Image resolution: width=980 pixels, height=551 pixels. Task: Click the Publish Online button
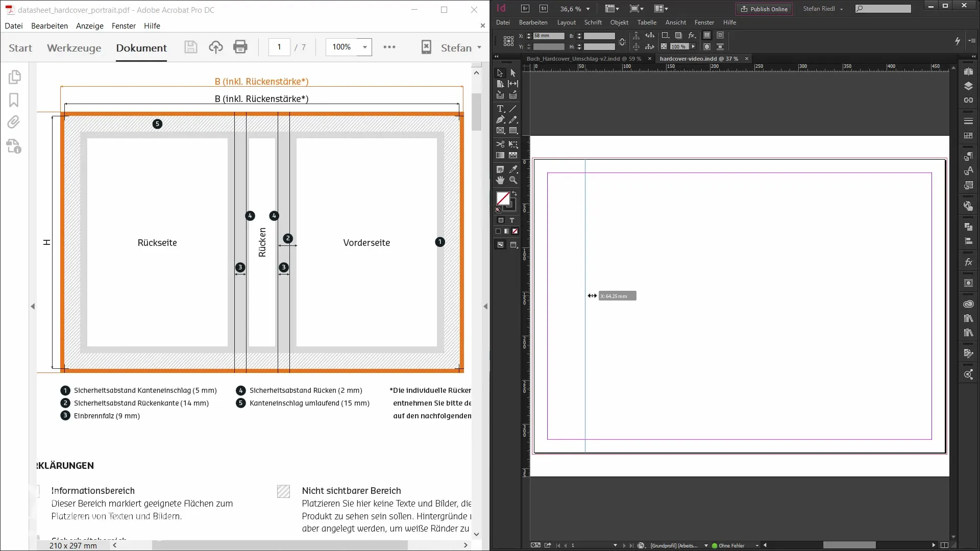pyautogui.click(x=764, y=9)
